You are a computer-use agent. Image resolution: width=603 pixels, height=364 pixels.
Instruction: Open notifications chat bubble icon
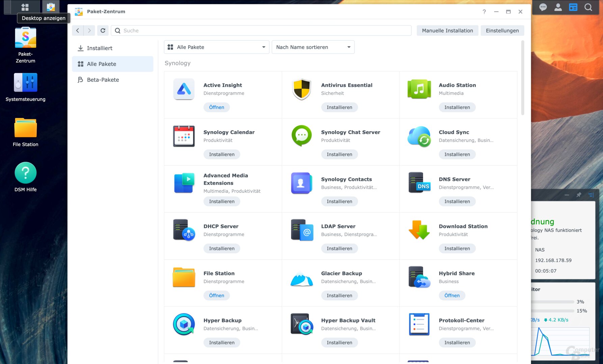click(543, 7)
